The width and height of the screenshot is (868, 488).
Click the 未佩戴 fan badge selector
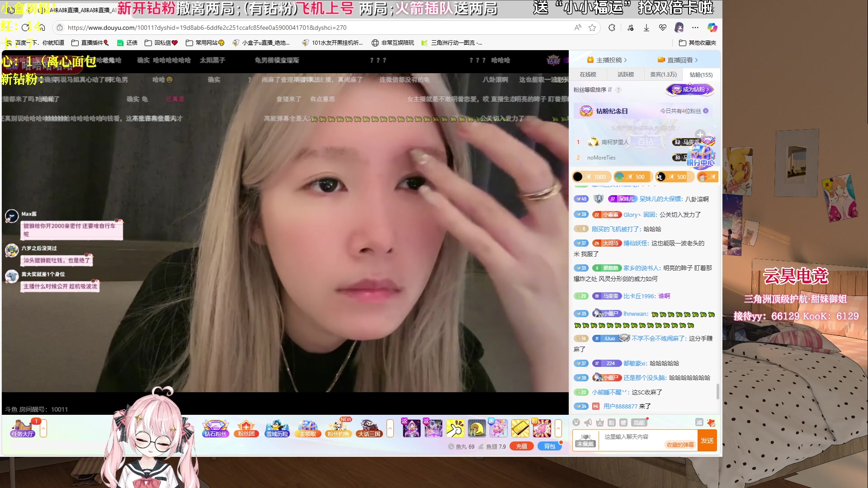(x=585, y=441)
